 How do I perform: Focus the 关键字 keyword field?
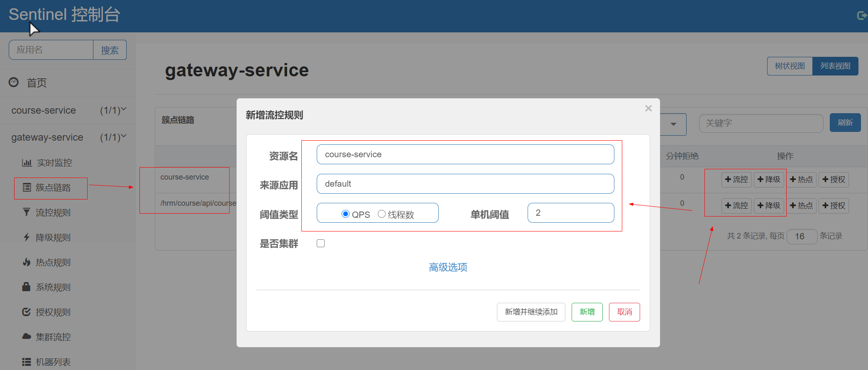(x=761, y=123)
